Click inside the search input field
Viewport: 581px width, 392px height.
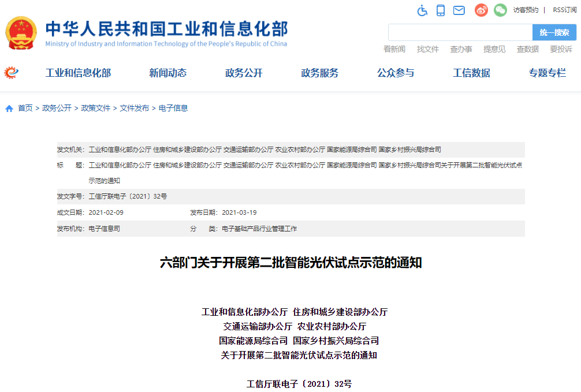coord(459,32)
